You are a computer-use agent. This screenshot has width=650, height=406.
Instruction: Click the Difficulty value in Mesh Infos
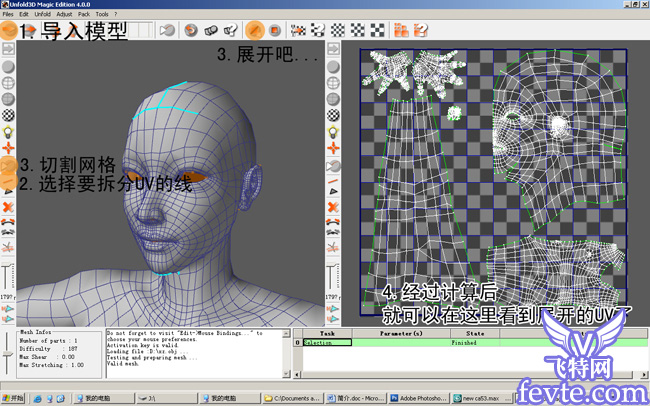click(73, 349)
